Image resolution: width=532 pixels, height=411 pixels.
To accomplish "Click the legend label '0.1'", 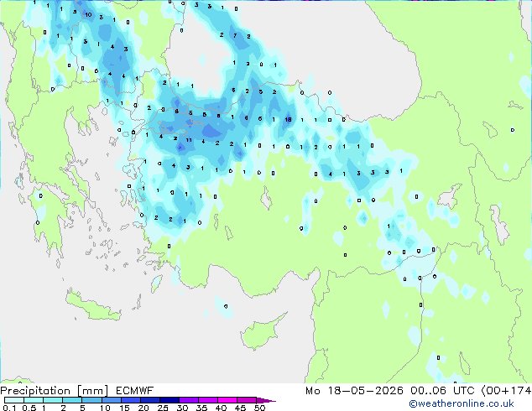I will tap(9, 408).
